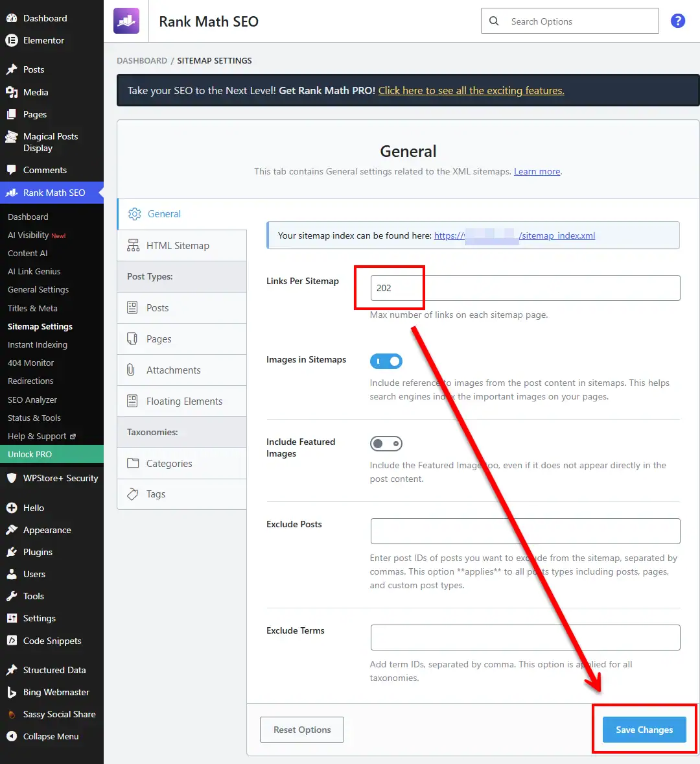700x764 pixels.
Task: Enable the Include Featured Images toggle
Action: pyautogui.click(x=386, y=444)
